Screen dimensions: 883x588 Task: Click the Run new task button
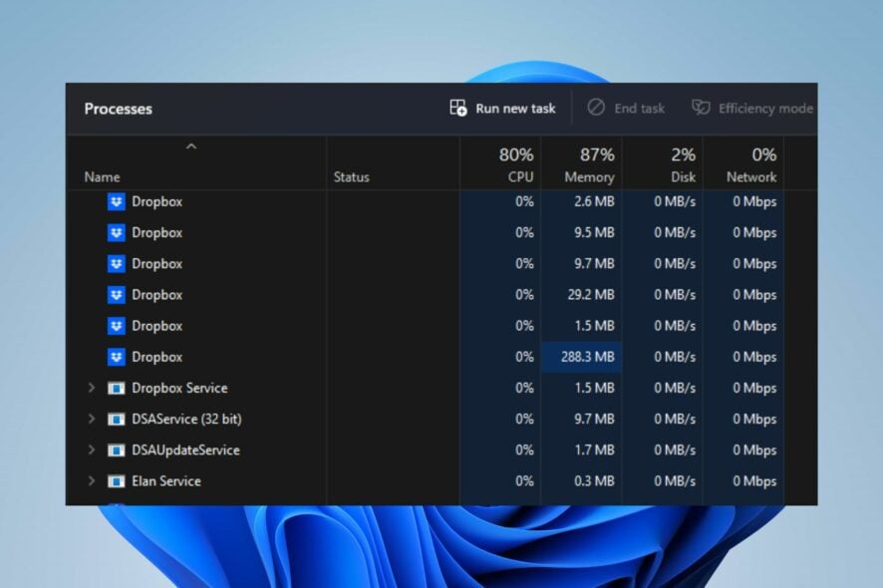point(502,109)
